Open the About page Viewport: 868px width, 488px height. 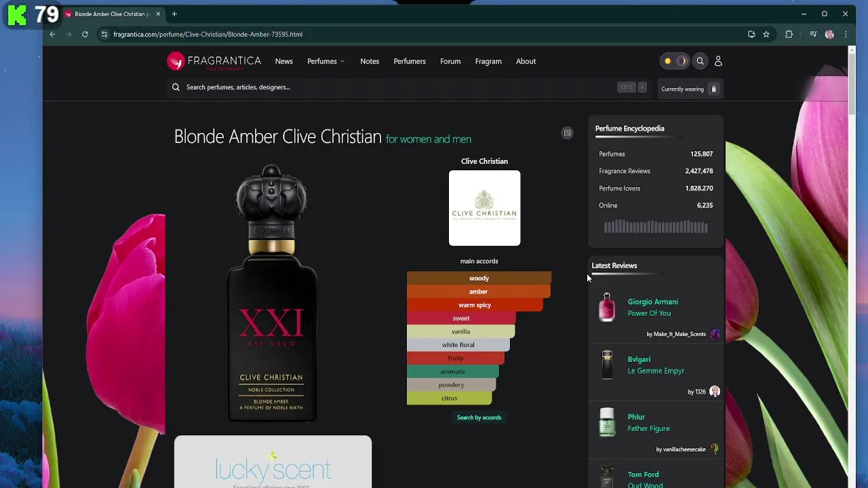[526, 61]
